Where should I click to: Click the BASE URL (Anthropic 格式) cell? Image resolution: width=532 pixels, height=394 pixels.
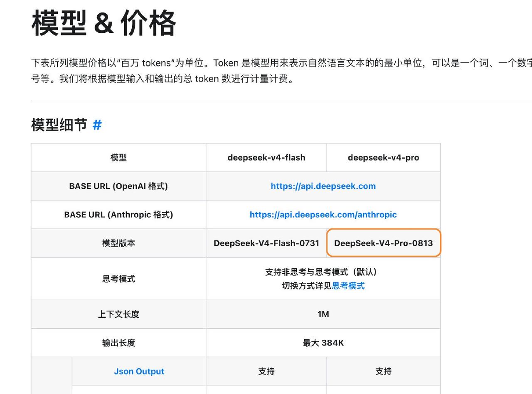118,215
